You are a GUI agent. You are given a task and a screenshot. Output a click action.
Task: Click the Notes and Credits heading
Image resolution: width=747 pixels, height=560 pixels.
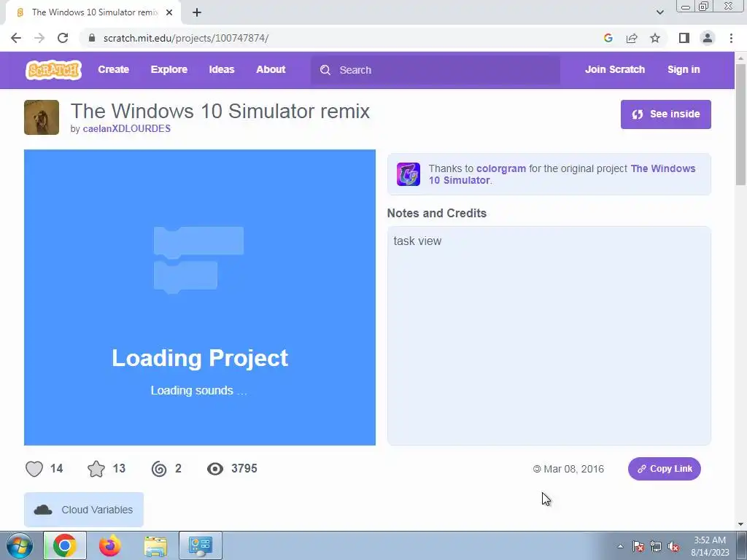[x=437, y=214]
